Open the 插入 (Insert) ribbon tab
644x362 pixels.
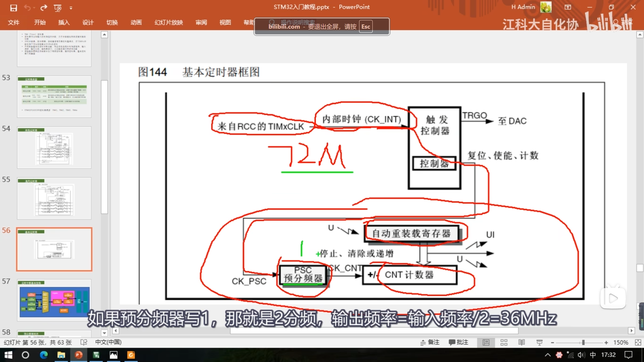tap(64, 22)
